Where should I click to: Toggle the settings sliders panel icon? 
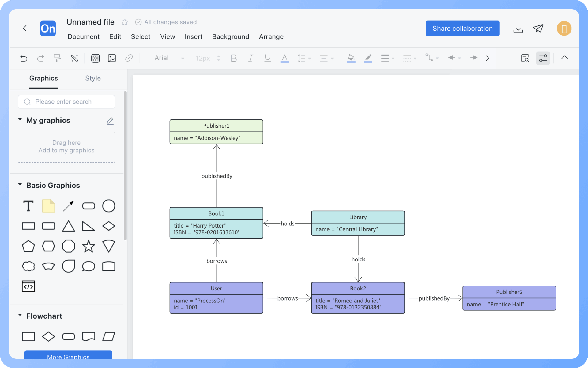543,58
